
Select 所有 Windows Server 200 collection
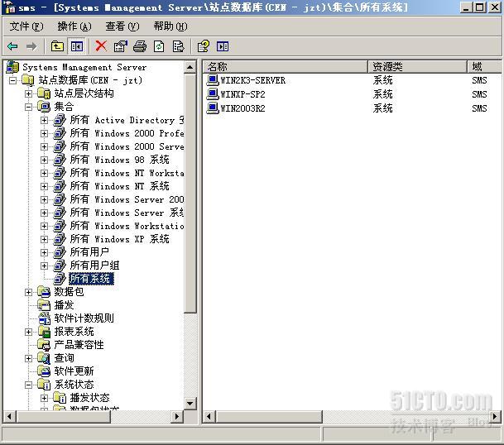tap(127, 199)
